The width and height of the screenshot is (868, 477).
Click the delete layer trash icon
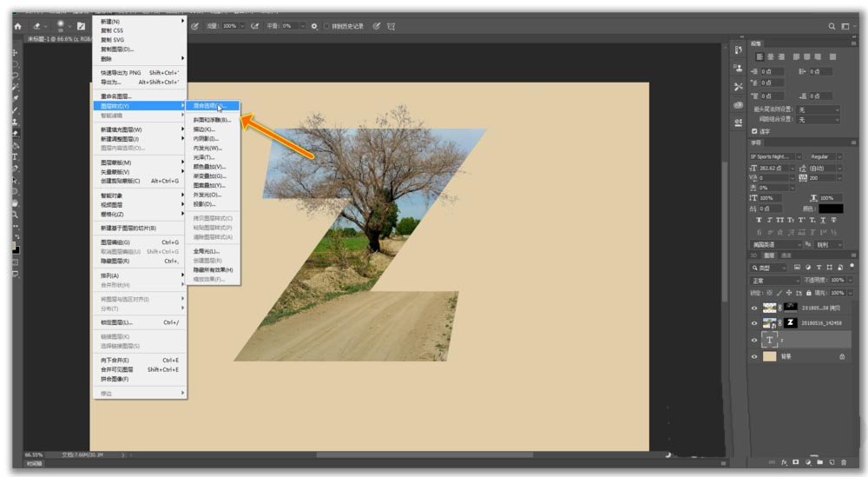[844, 461]
